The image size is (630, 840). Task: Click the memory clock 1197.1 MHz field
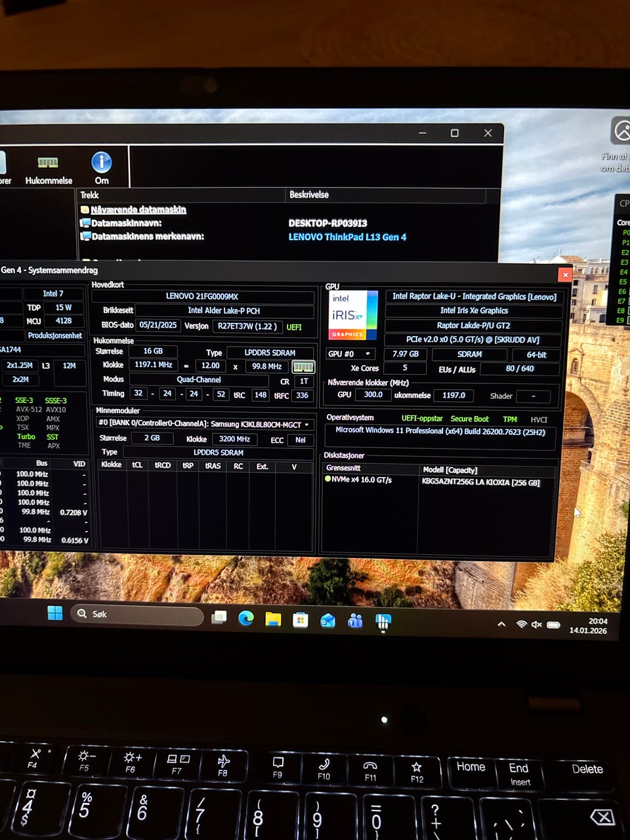coord(153,365)
